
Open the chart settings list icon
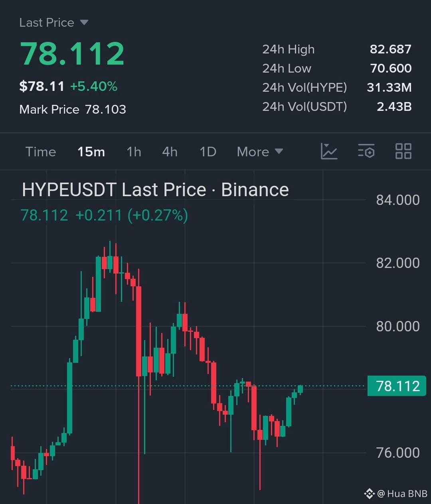coord(366,152)
